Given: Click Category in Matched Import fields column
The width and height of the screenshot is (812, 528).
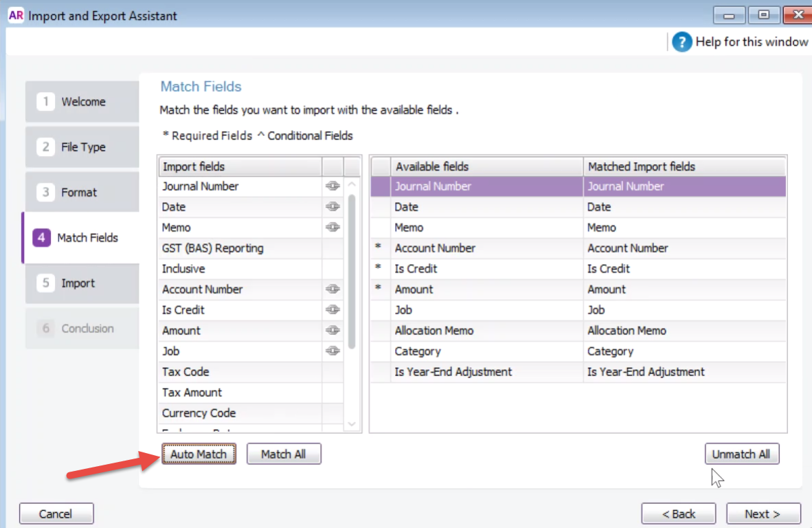Looking at the screenshot, I should [x=685, y=351].
